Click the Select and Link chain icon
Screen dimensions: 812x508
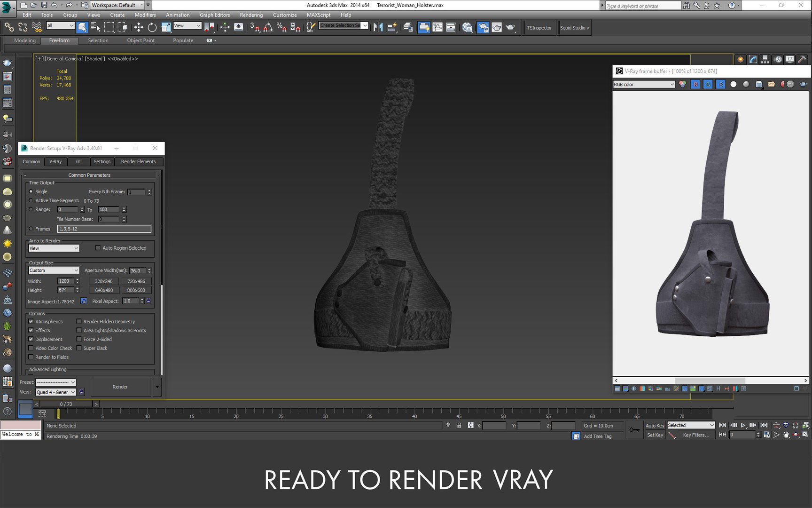pyautogui.click(x=9, y=27)
